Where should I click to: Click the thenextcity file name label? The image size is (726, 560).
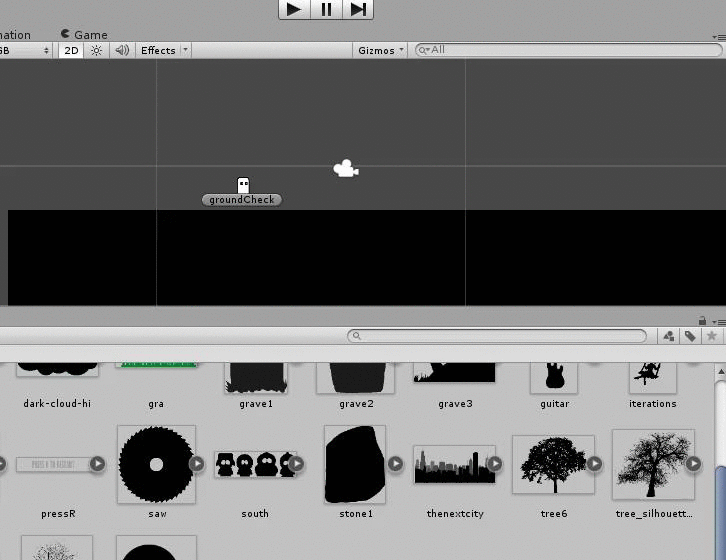(455, 514)
